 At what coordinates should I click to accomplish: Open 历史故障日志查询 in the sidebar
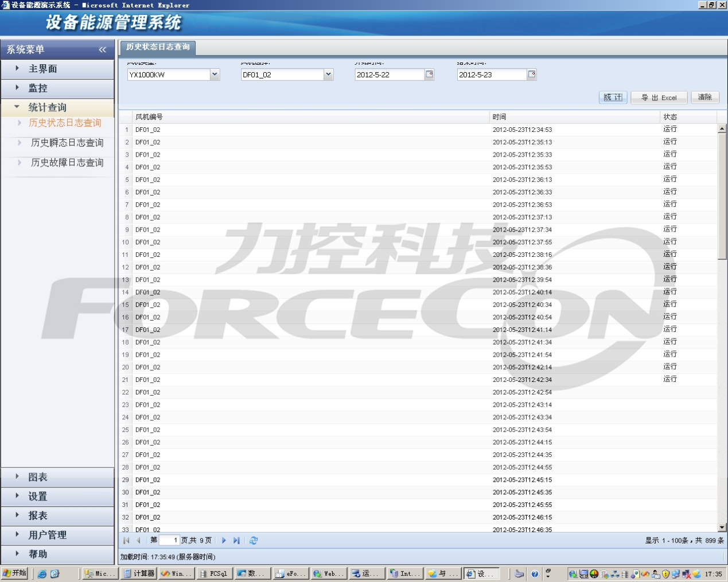67,163
